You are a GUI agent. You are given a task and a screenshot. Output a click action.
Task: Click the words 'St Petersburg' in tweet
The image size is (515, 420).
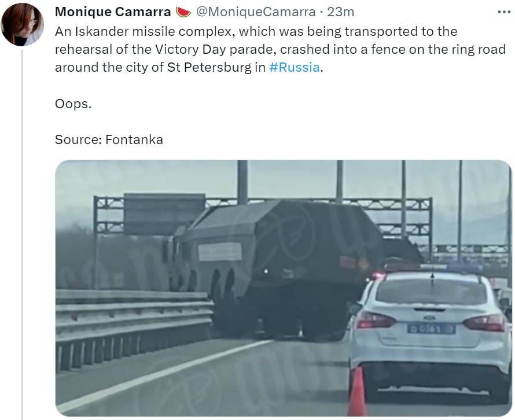coord(209,67)
